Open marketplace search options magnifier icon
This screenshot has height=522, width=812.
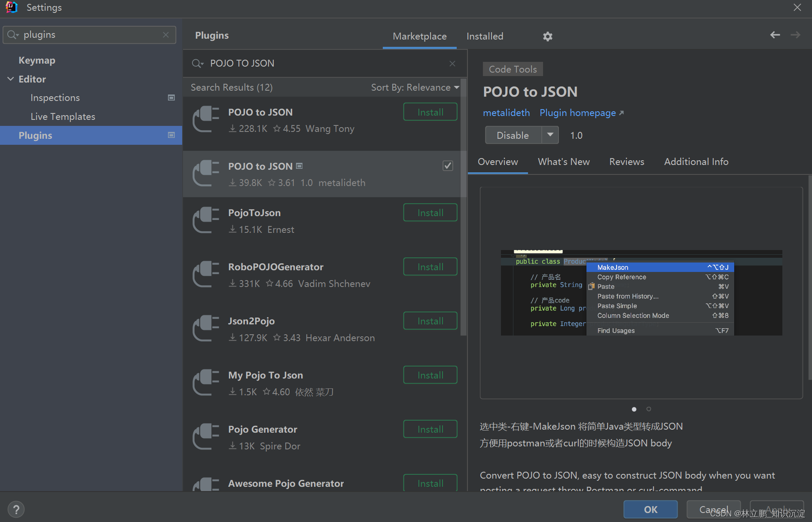197,64
